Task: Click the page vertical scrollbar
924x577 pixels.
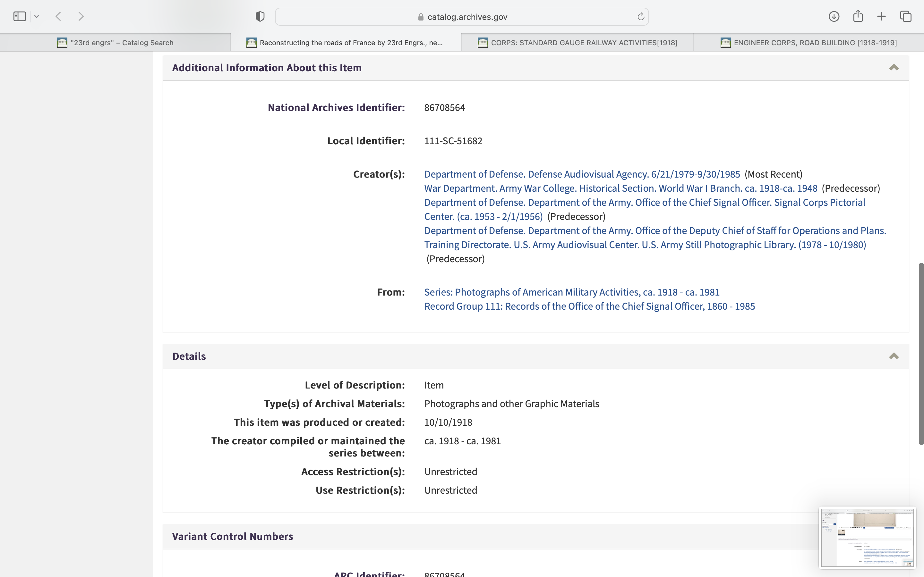Action: tap(921, 353)
